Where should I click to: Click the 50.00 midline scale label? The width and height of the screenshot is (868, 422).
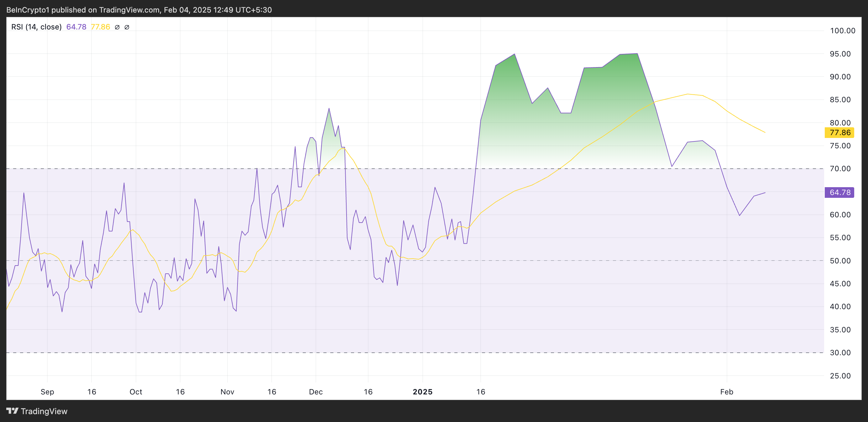click(x=840, y=261)
